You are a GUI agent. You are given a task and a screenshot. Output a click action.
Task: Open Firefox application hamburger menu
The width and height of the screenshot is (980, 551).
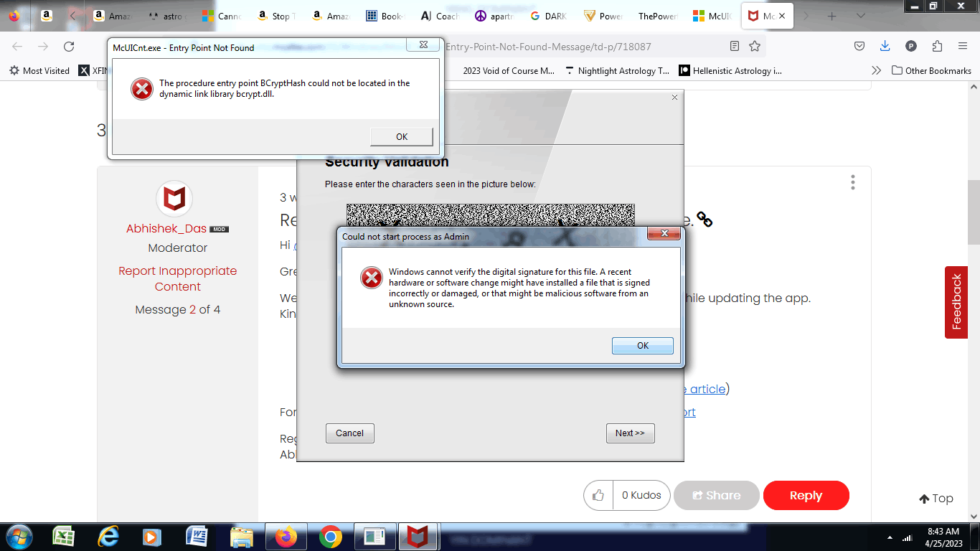(963, 46)
